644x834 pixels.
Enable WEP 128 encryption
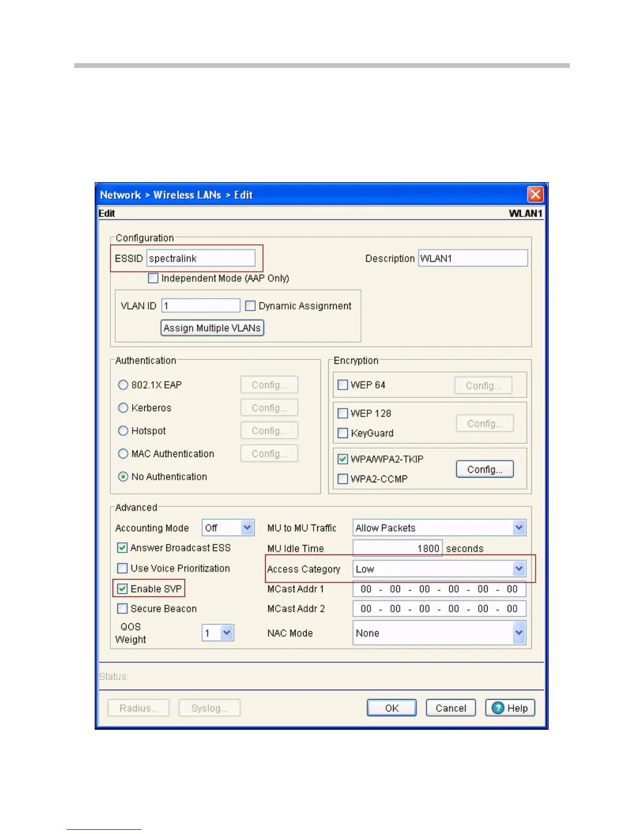coord(343,413)
